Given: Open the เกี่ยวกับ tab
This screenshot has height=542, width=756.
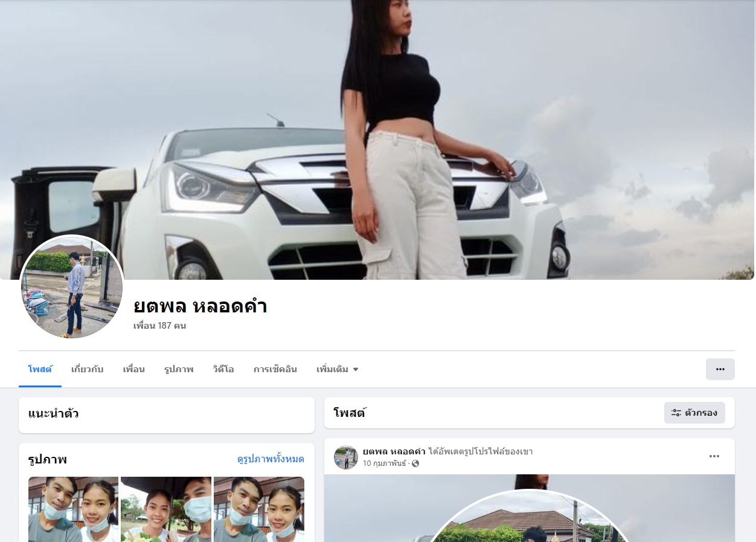Looking at the screenshot, I should tap(87, 369).
